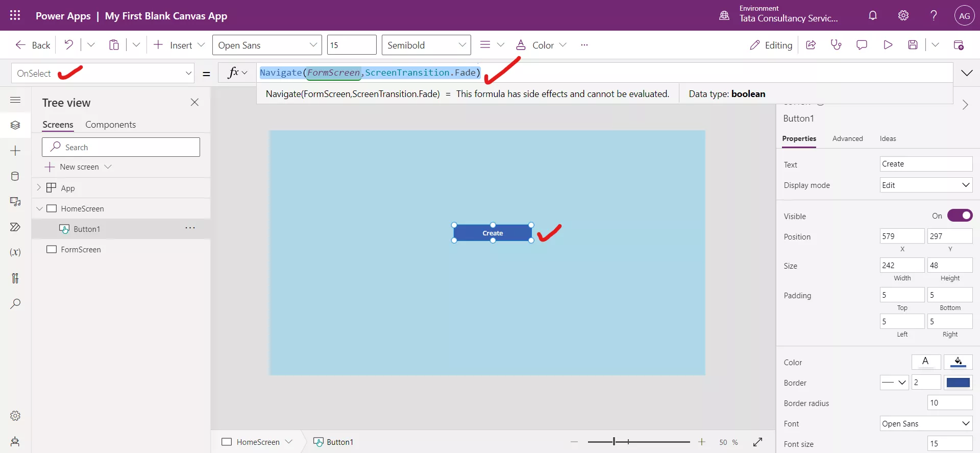Expand the formula bar chevron
980x453 pixels.
click(967, 73)
